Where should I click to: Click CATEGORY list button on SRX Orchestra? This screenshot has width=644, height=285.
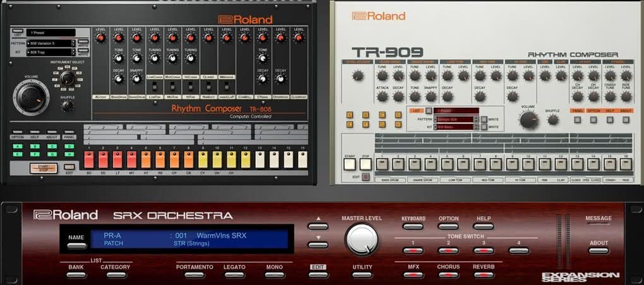(x=116, y=275)
